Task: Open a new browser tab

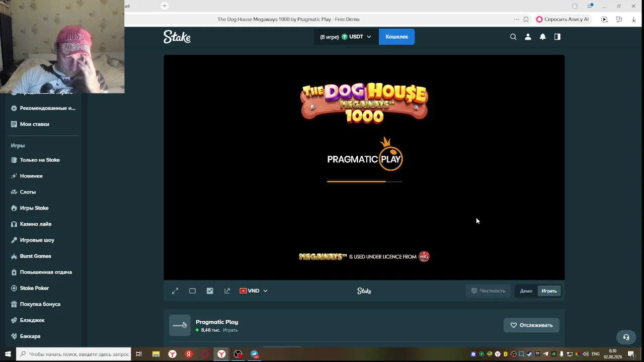Action: tap(164, 6)
